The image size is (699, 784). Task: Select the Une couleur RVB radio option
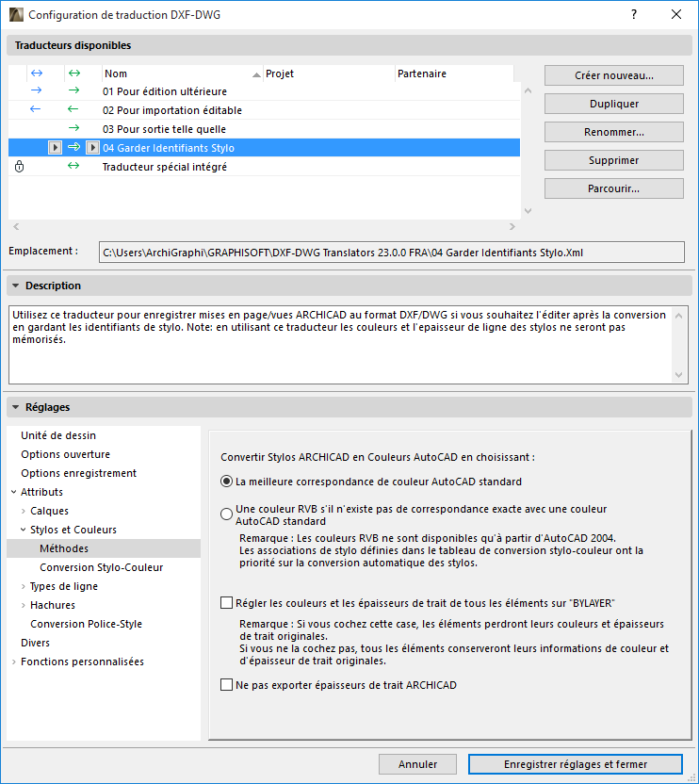tap(226, 514)
